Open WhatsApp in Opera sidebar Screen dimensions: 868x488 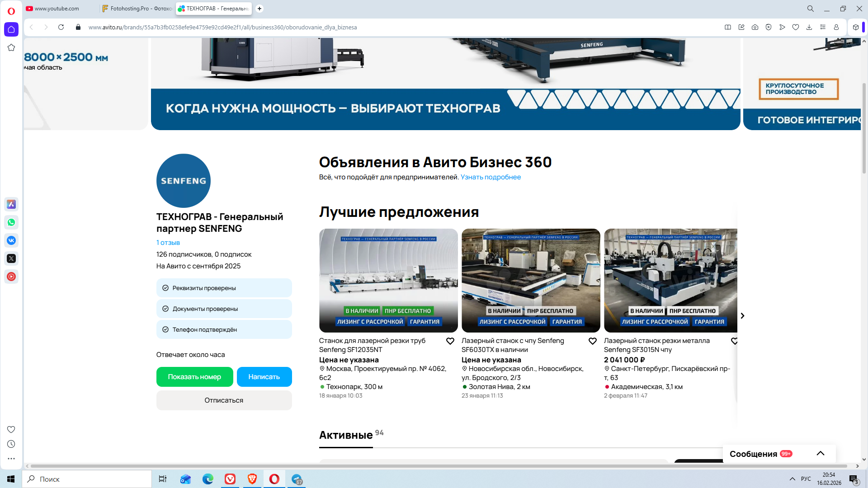click(x=11, y=222)
